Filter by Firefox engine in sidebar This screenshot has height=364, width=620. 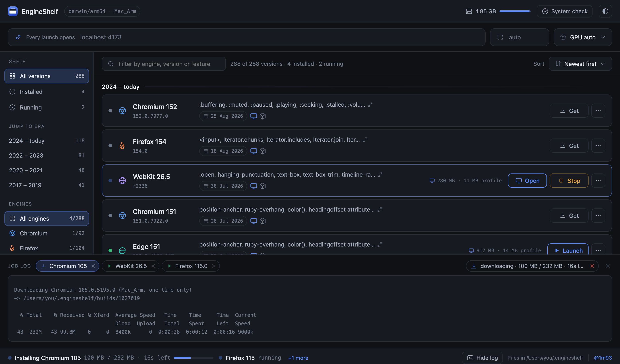[46, 248]
